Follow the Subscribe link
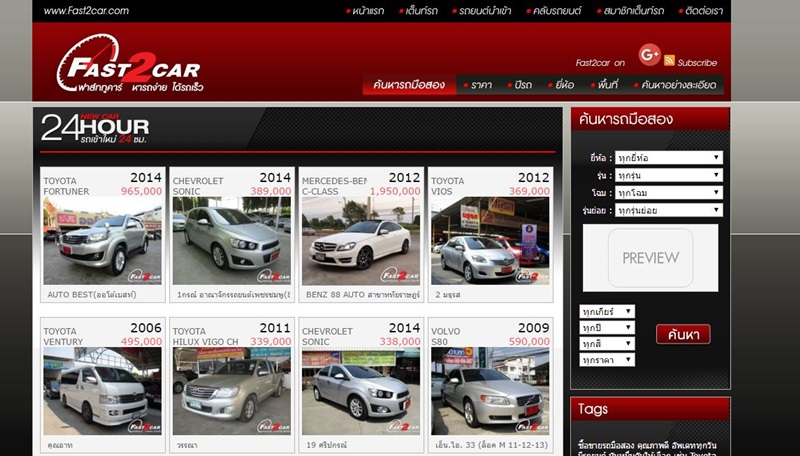 [x=697, y=63]
